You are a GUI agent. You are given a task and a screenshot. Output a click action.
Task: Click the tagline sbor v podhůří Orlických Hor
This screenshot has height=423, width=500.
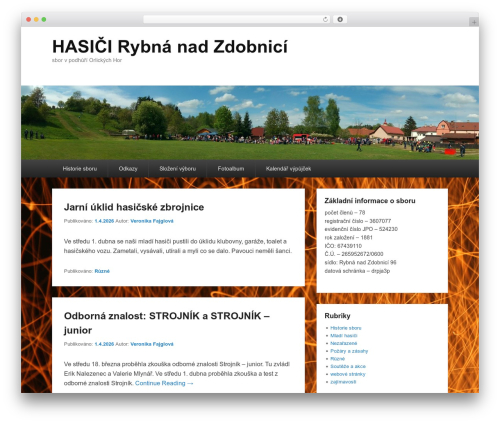tap(87, 60)
